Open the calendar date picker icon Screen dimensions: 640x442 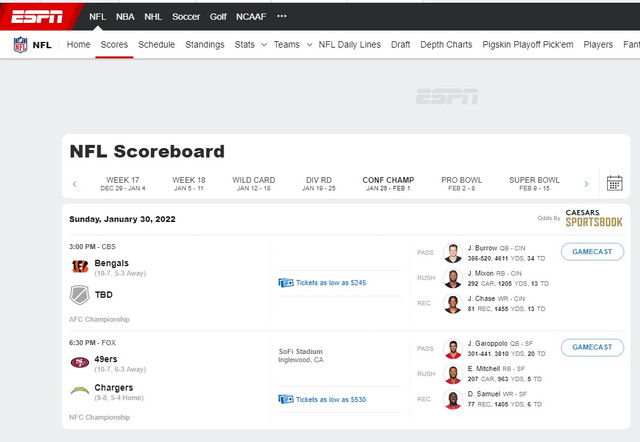(x=614, y=183)
